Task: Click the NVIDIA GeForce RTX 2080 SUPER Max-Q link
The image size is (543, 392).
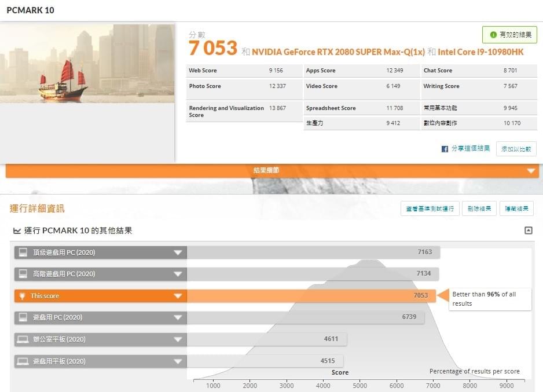Action: 338,52
